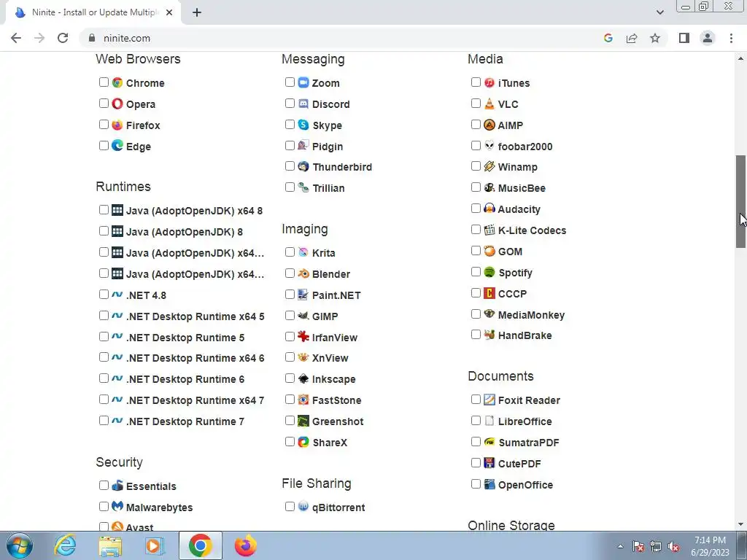The height and width of the screenshot is (560, 747).
Task: Click the Chrome app icon
Action: tap(117, 83)
